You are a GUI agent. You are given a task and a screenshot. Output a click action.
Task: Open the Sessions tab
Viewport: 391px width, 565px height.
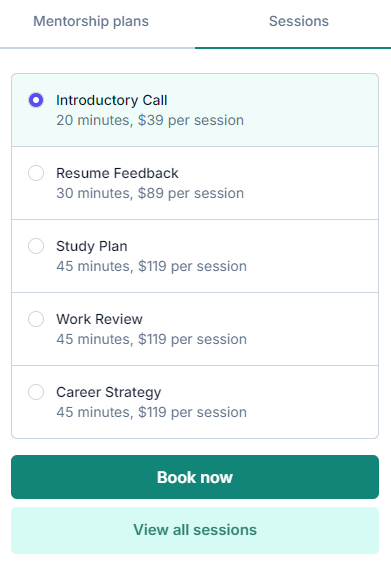pyautogui.click(x=299, y=21)
